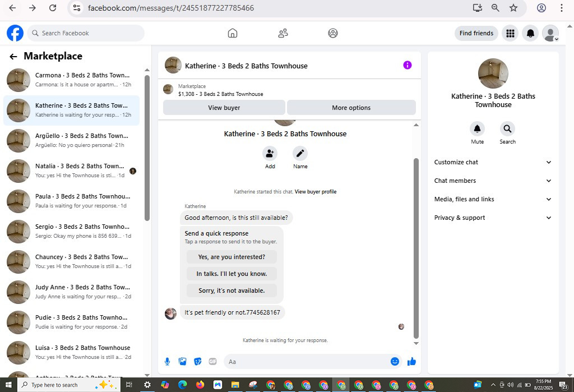Open File Explorer in taskbar

pyautogui.click(x=235, y=385)
